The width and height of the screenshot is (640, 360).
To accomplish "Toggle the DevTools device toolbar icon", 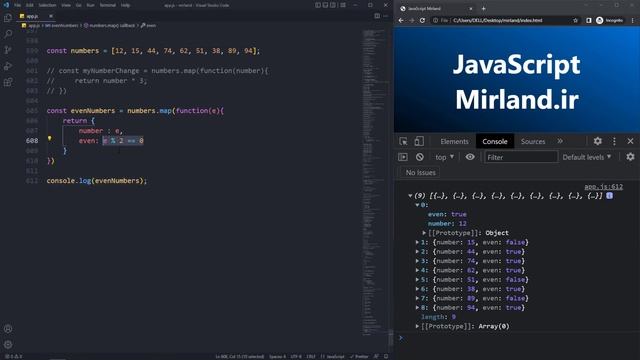I will (419, 141).
